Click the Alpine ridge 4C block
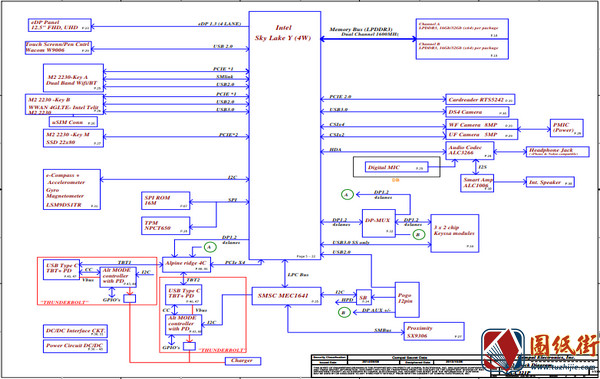Image resolution: width=600 pixels, height=379 pixels. coord(187,264)
